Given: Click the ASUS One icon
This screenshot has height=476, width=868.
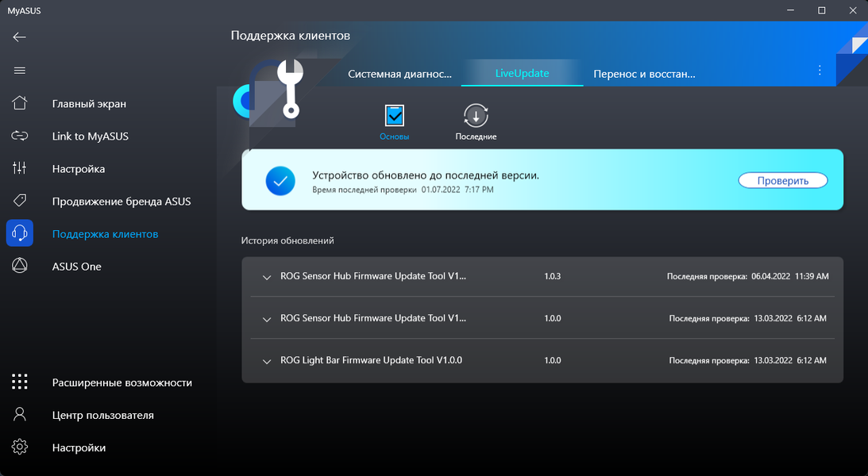Looking at the screenshot, I should [x=19, y=266].
